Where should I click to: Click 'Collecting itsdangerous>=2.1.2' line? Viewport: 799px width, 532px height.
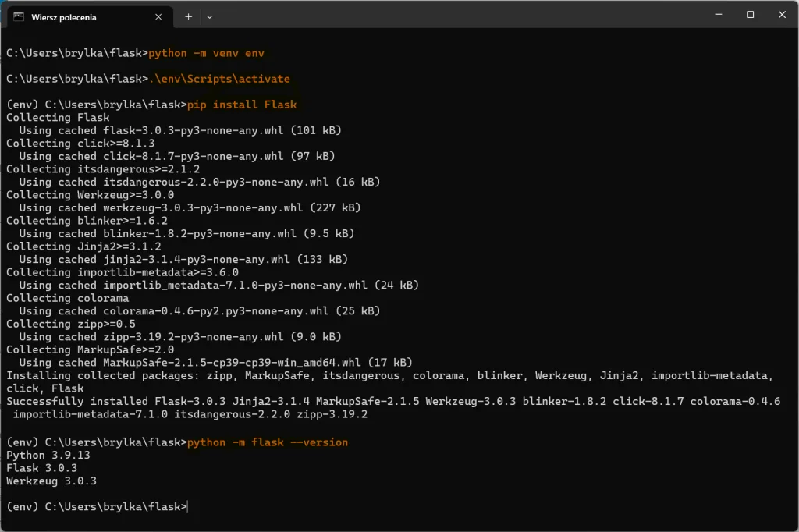[x=103, y=169]
